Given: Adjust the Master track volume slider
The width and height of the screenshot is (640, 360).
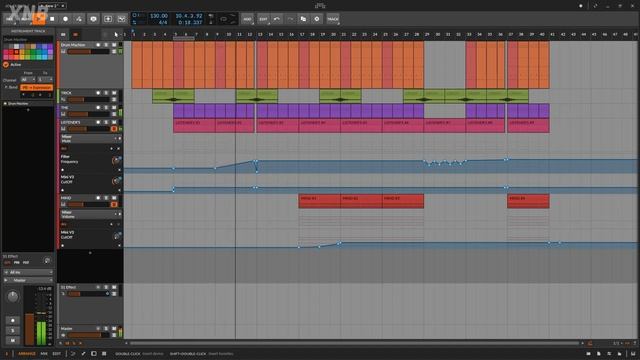Looking at the screenshot, I should [89, 335].
